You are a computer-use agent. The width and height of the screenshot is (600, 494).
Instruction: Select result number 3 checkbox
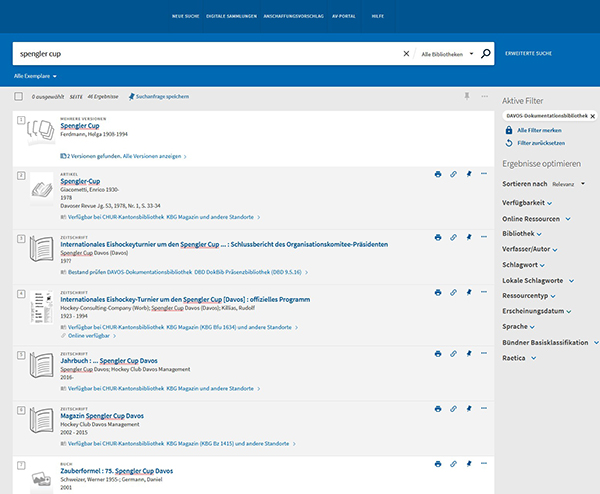pyautogui.click(x=21, y=239)
